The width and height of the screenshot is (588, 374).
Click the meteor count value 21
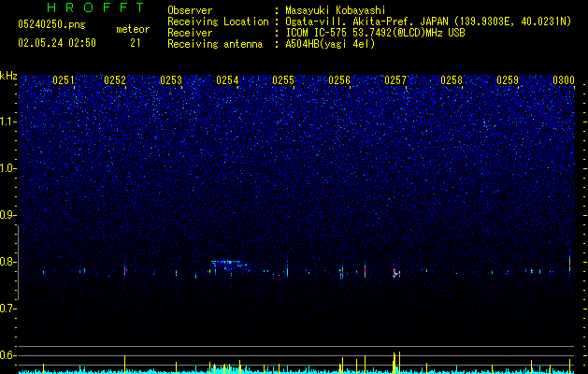pos(136,43)
